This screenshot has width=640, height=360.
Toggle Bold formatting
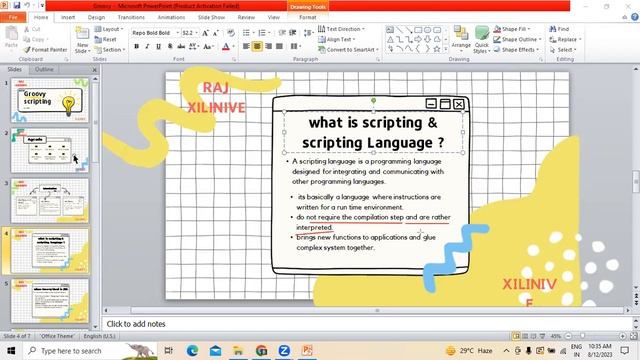tap(136, 46)
